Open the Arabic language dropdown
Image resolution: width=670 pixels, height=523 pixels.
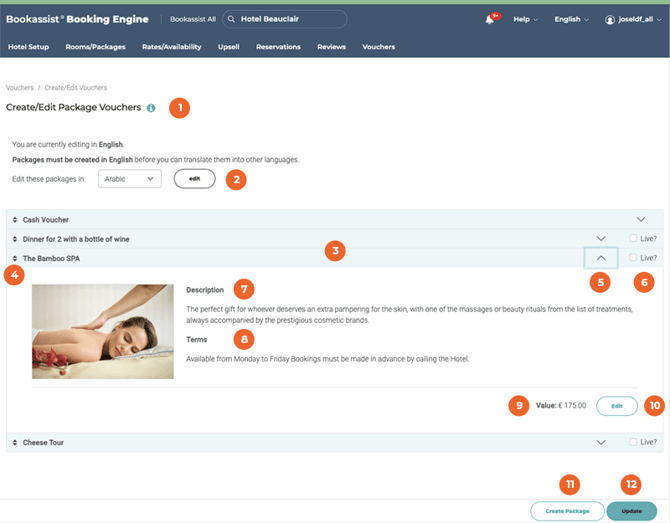coord(130,179)
